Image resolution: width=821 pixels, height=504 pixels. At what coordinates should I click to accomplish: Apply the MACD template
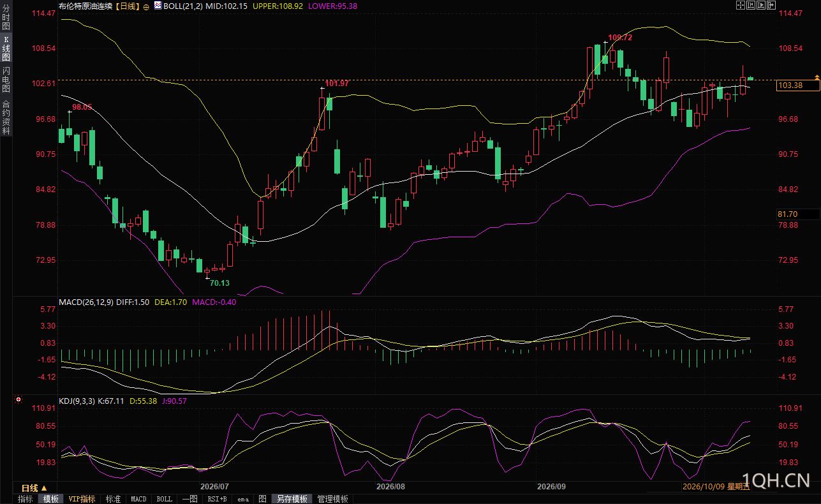[x=138, y=499]
